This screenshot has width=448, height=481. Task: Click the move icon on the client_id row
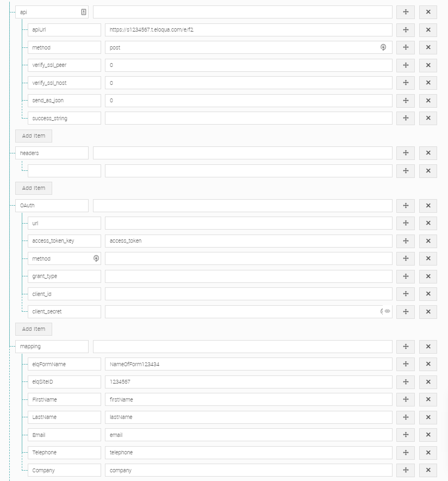coord(405,294)
